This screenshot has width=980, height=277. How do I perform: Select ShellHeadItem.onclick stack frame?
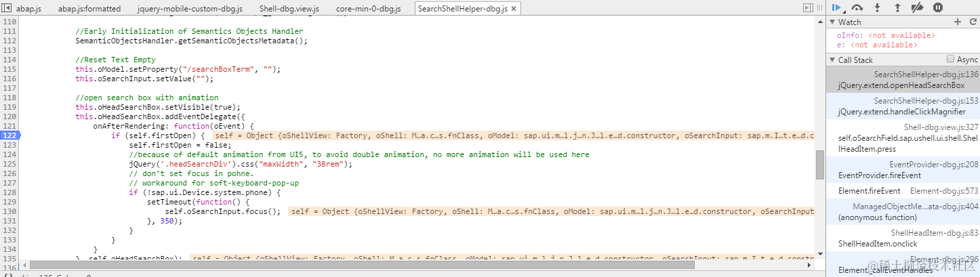(903, 238)
